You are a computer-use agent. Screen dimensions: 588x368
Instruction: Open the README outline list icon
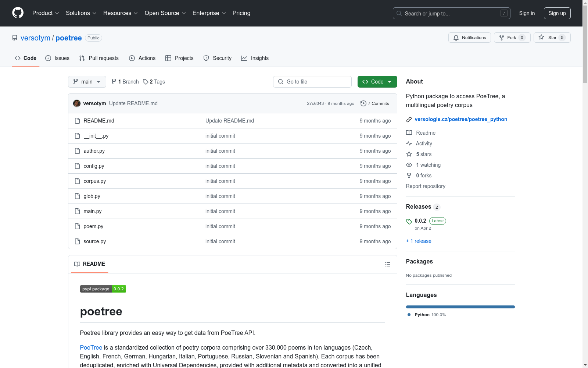tap(387, 264)
